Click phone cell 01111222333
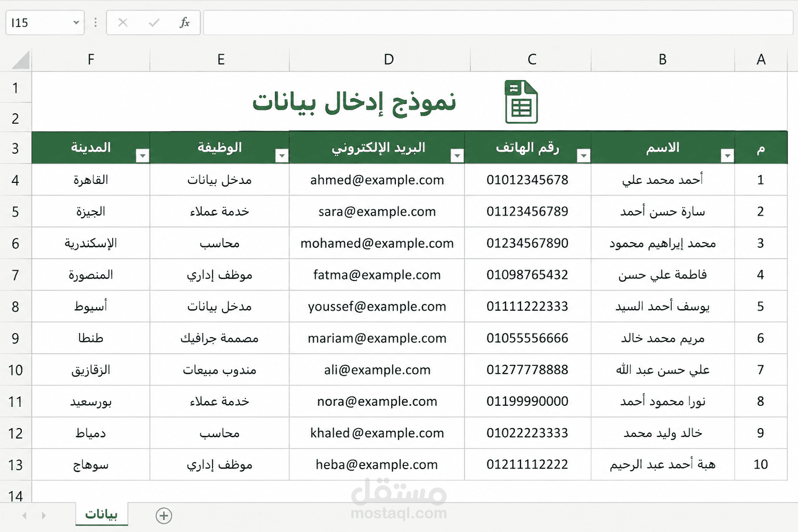Viewport: 798px width, 532px height. [528, 307]
